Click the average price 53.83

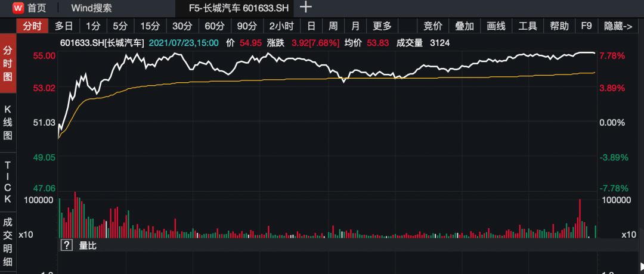378,43
